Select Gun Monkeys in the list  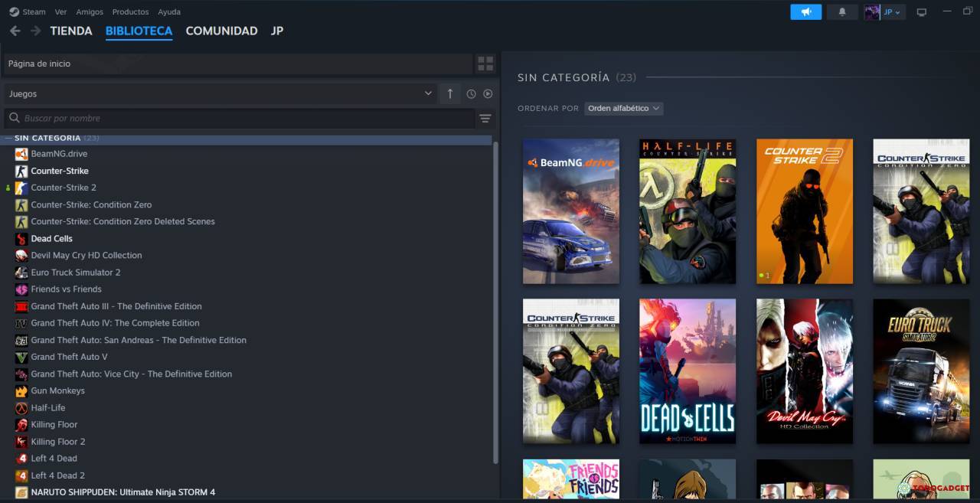coord(57,390)
